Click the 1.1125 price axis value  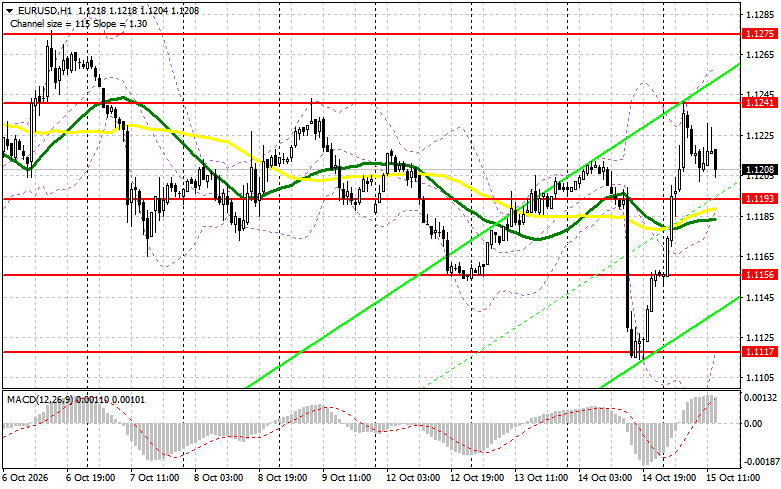click(x=760, y=338)
